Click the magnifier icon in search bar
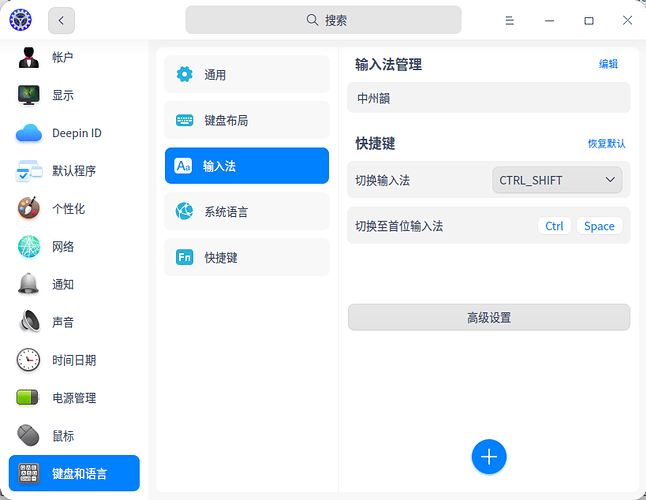The height and width of the screenshot is (500, 646). pyautogui.click(x=312, y=20)
